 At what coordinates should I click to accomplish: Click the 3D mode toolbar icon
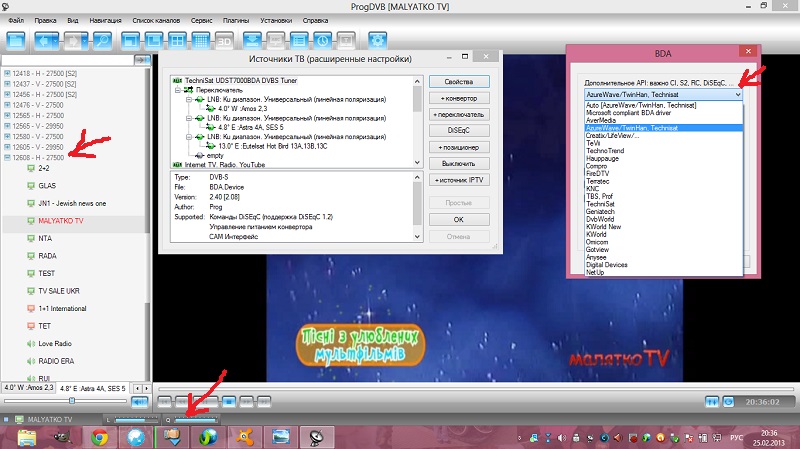(222, 41)
